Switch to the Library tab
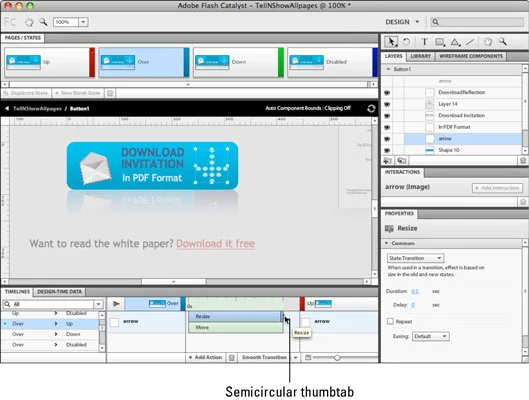This screenshot has height=400, width=529. (x=420, y=56)
